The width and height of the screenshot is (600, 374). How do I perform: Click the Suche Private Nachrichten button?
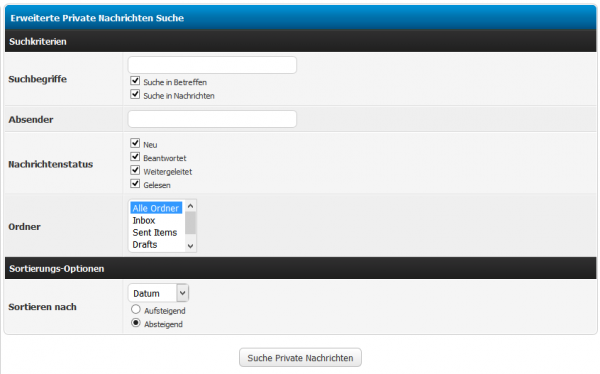pyautogui.click(x=300, y=358)
